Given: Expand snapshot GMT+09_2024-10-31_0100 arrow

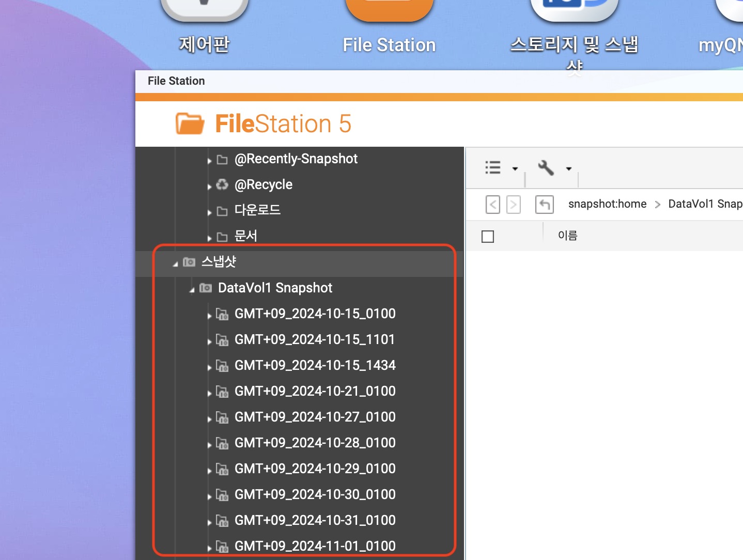Looking at the screenshot, I should click(209, 522).
